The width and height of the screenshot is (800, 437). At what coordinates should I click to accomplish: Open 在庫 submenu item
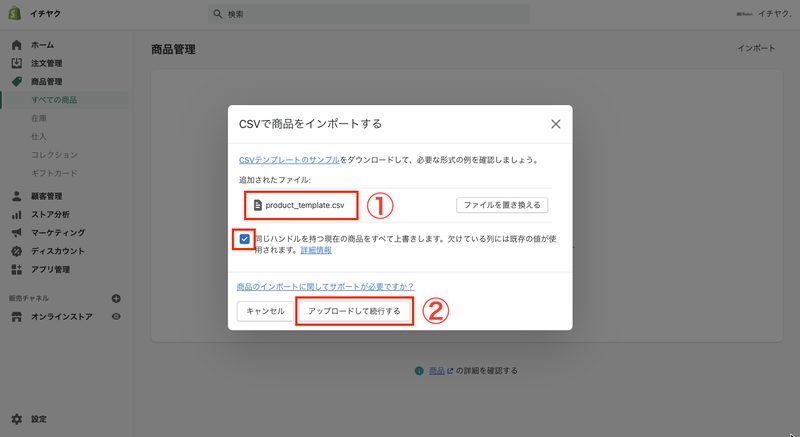pos(39,118)
